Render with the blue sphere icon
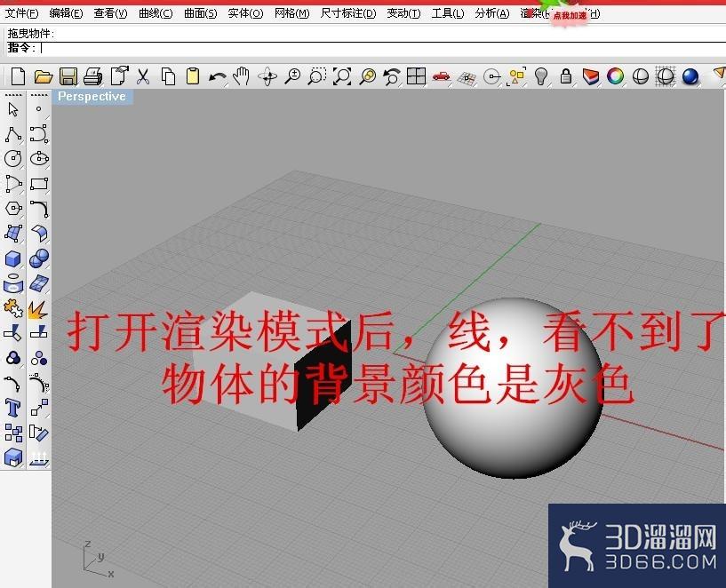 click(690, 75)
